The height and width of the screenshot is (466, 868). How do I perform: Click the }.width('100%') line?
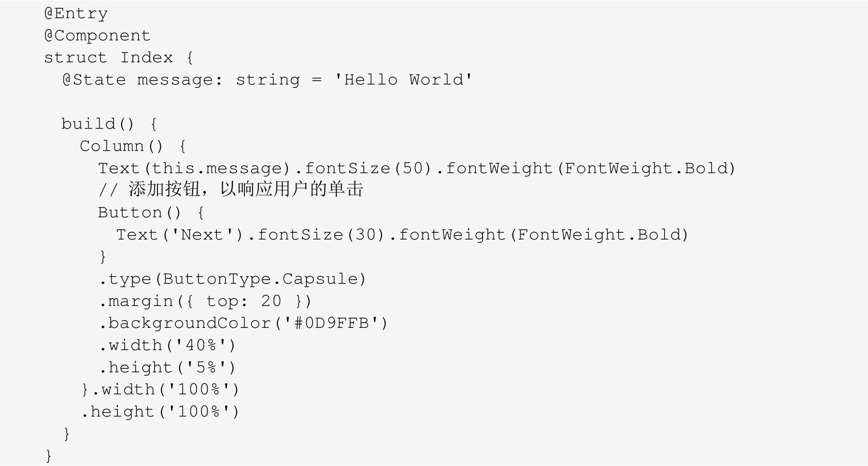click(x=160, y=390)
